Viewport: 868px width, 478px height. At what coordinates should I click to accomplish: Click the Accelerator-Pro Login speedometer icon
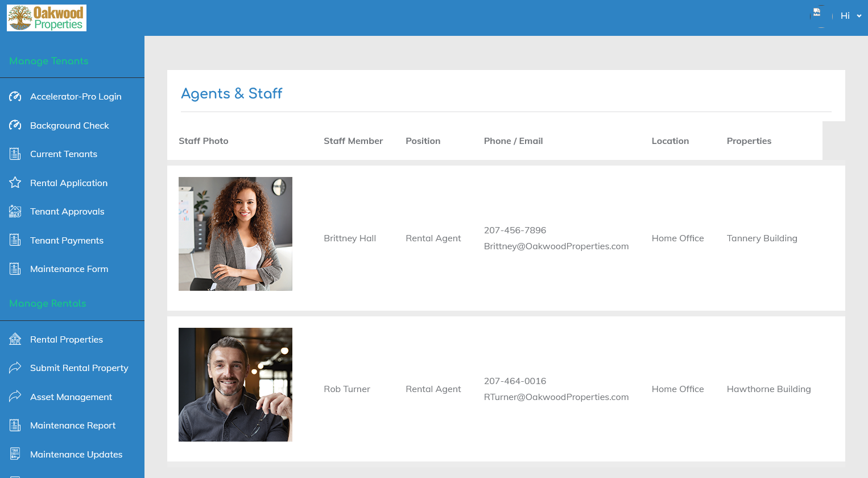point(15,96)
